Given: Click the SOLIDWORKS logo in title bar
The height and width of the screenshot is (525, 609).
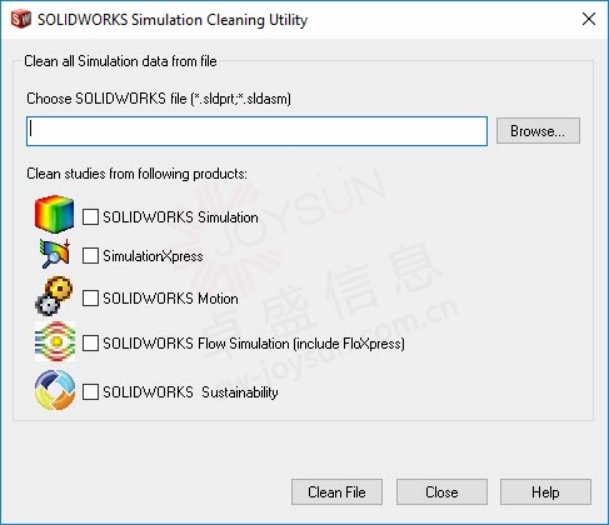Looking at the screenshot, I should click(21, 19).
